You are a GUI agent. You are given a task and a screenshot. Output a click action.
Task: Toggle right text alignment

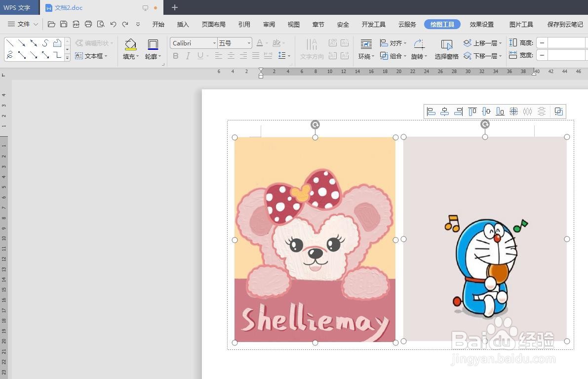(243, 56)
